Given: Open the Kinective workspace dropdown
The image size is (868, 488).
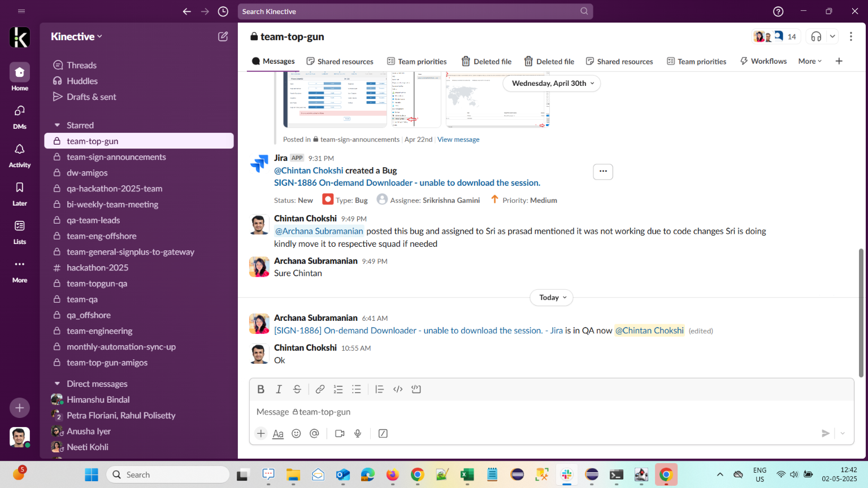Looking at the screenshot, I should tap(77, 37).
